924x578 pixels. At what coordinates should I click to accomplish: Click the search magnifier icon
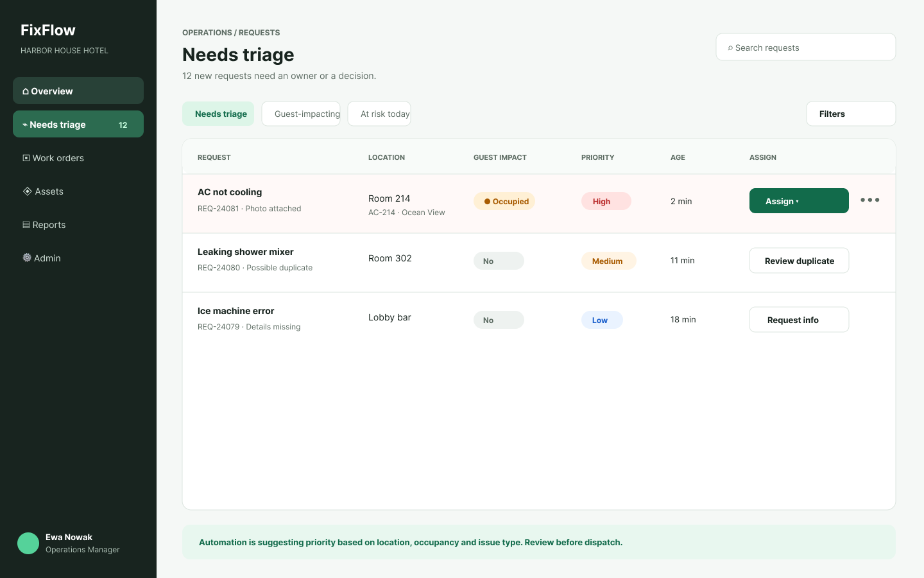coord(730,48)
